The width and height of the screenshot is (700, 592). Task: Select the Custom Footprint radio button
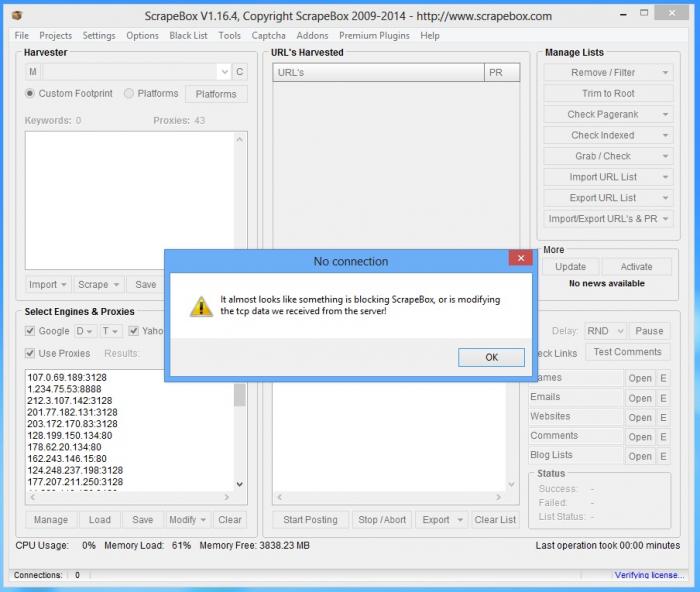point(30,93)
